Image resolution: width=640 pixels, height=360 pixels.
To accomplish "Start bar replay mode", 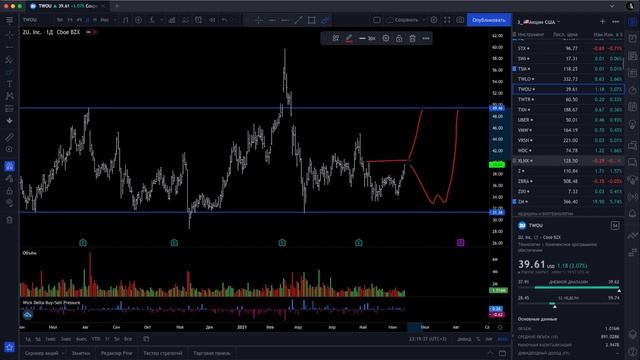I will [x=212, y=20].
